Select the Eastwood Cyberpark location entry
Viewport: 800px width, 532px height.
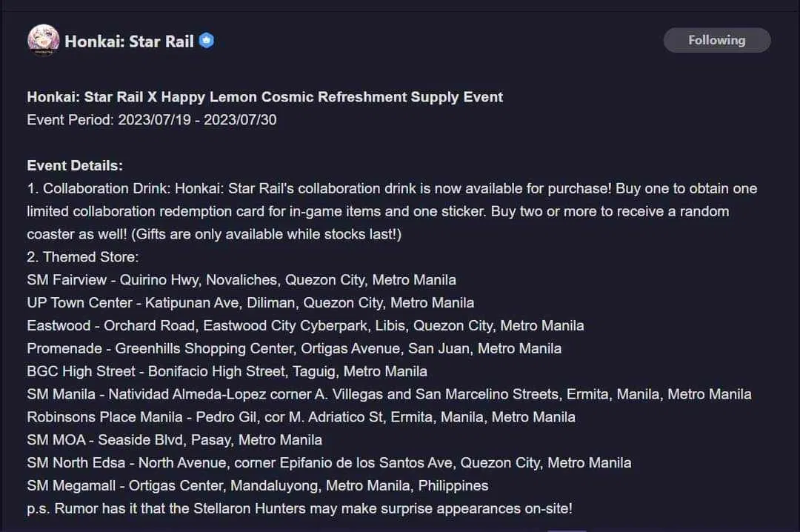[x=305, y=326]
